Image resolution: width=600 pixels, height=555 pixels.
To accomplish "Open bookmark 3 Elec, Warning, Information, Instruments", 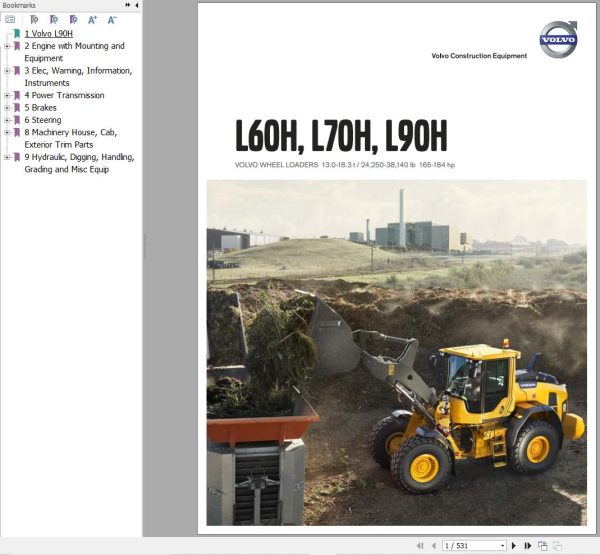I will point(78,77).
